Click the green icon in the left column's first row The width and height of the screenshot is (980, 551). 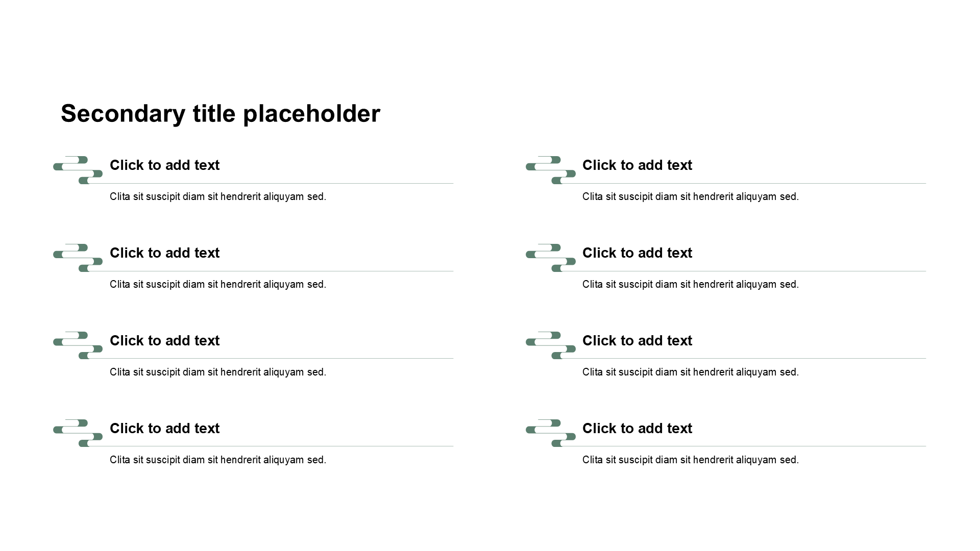pyautogui.click(x=78, y=170)
